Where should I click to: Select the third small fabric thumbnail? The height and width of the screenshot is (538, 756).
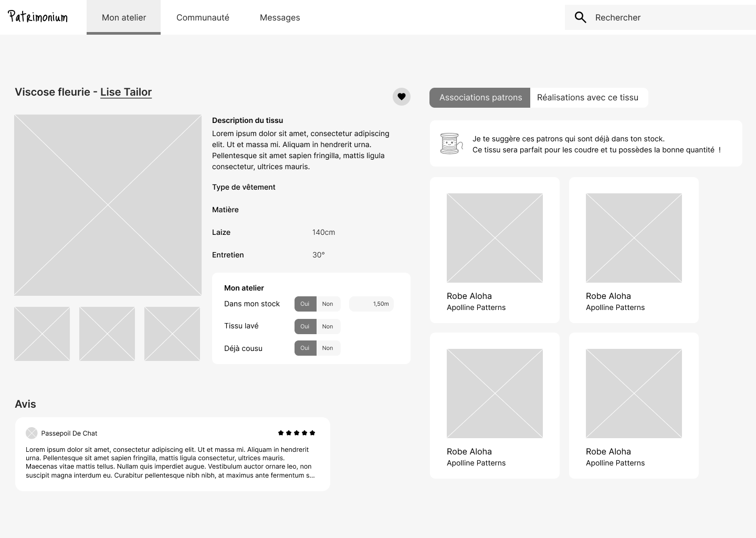click(172, 334)
